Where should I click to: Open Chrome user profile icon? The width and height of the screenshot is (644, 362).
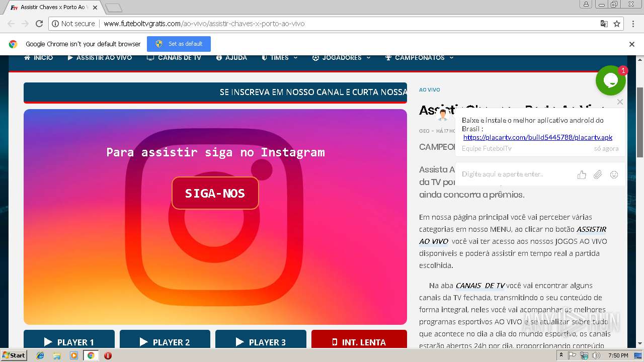click(x=586, y=4)
